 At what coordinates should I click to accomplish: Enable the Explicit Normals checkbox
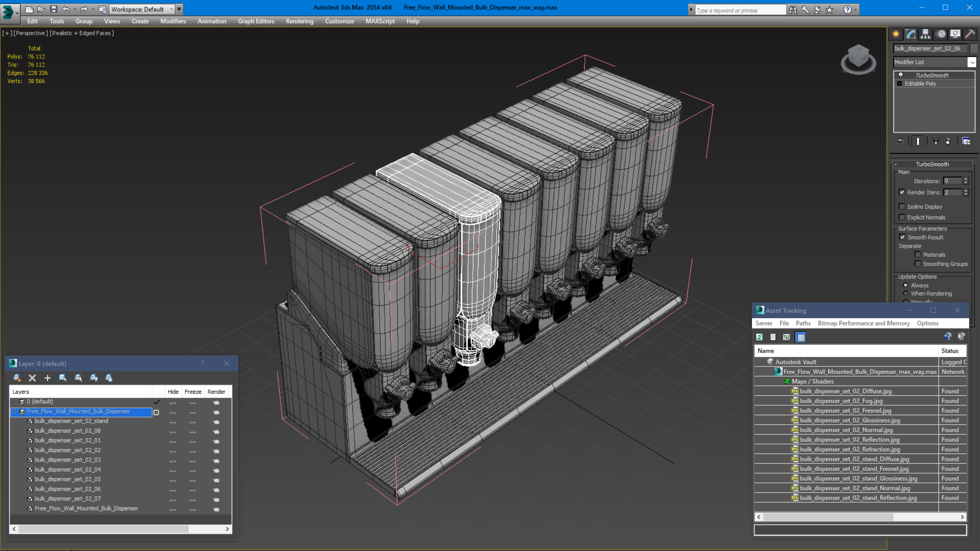[x=902, y=217]
